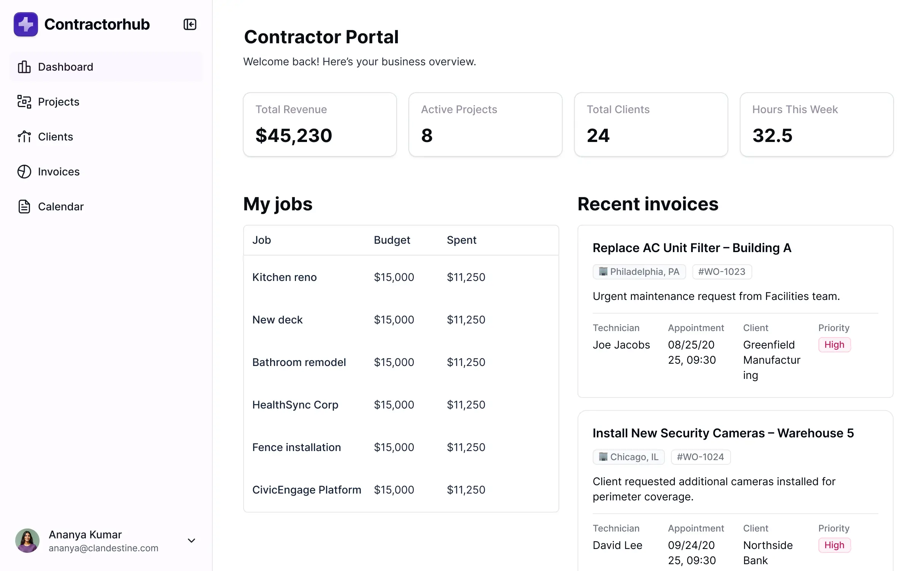Collapse the sidebar using the collapse icon

[190, 24]
